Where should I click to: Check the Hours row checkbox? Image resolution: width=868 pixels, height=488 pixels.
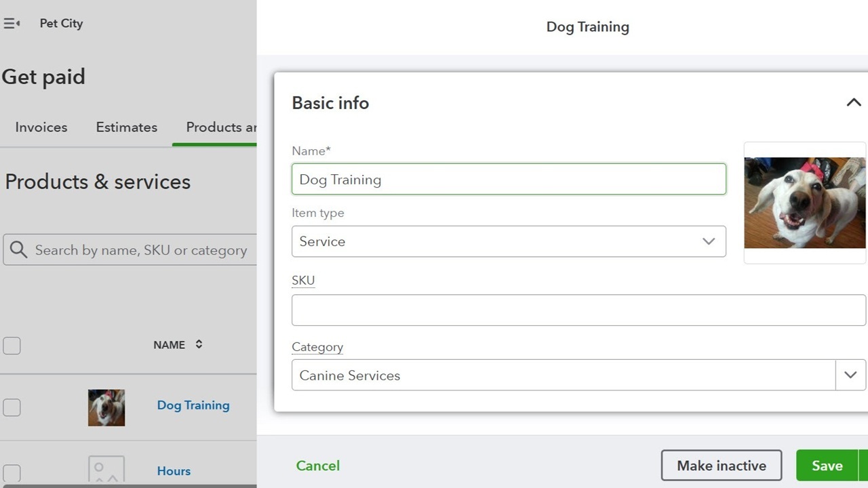tap(12, 472)
